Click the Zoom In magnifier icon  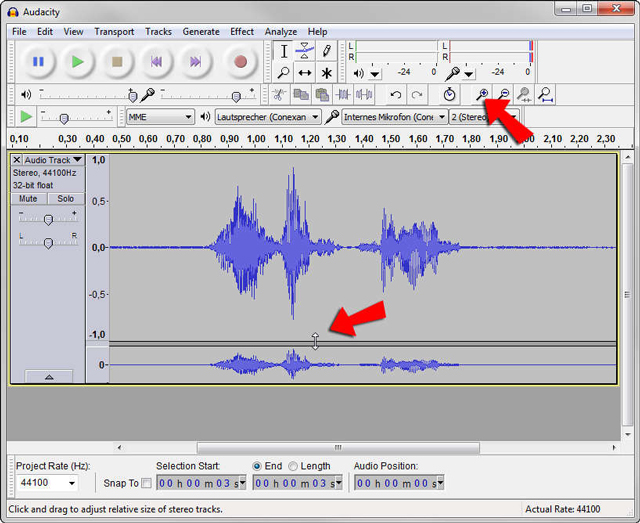pyautogui.click(x=482, y=95)
